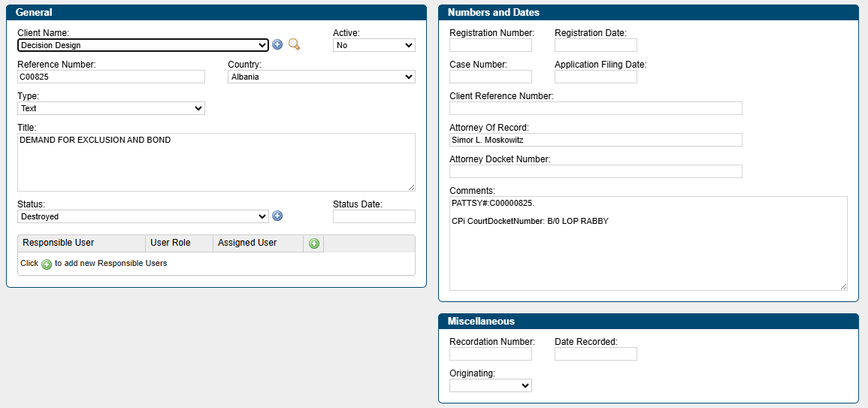The image size is (868, 408).
Task: Focus the Date Recorded field
Action: pos(596,354)
